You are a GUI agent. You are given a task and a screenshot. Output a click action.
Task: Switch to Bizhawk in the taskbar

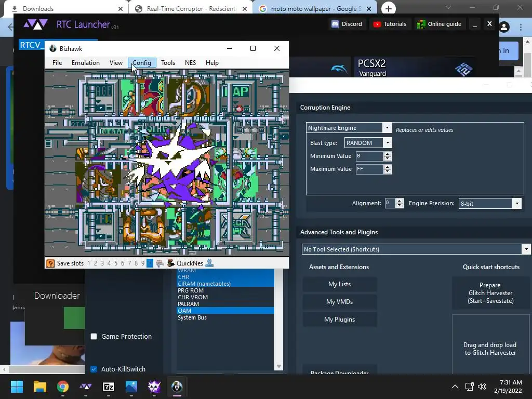[x=177, y=387]
